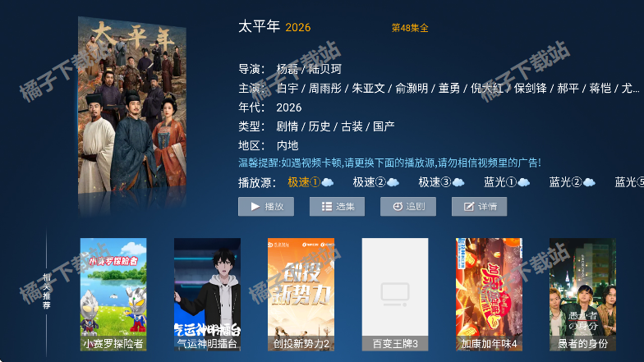The width and height of the screenshot is (644, 362).
Task: Open the 小赛罗探险者 recommendation
Action: click(113, 294)
